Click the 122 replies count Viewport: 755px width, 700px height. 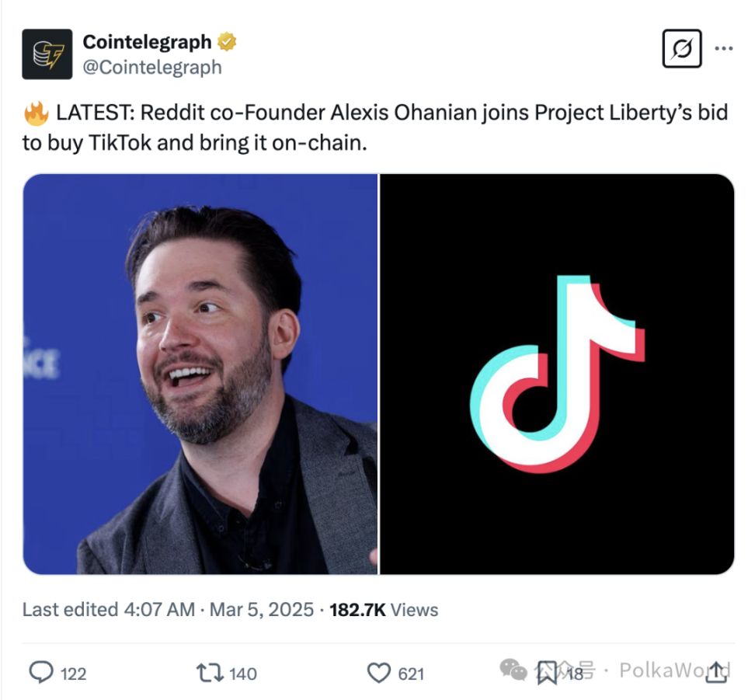(73, 674)
